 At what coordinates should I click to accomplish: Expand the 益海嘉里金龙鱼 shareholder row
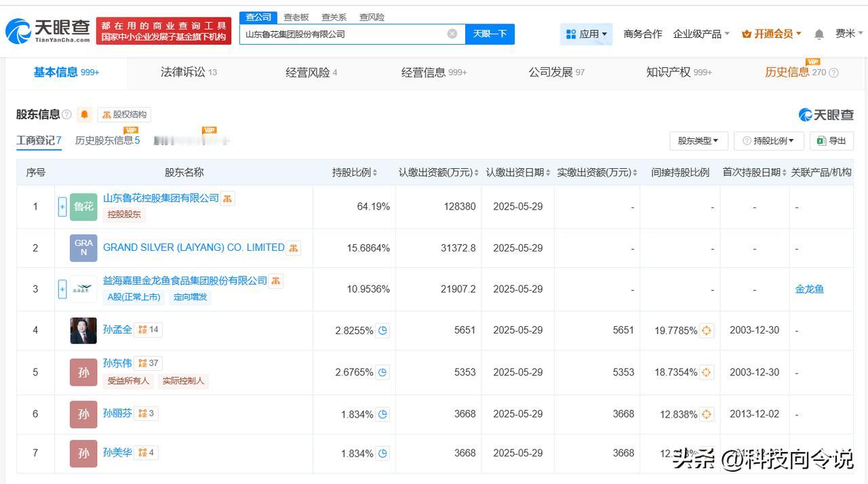[x=62, y=289]
